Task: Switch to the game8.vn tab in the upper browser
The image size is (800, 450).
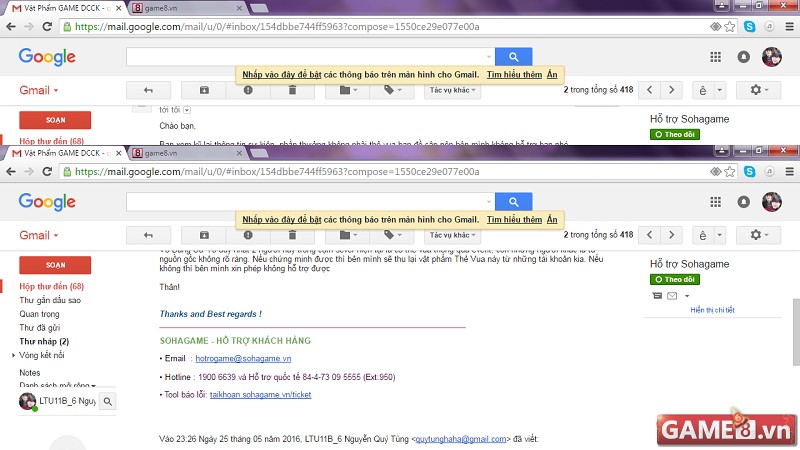Action: 187,8
